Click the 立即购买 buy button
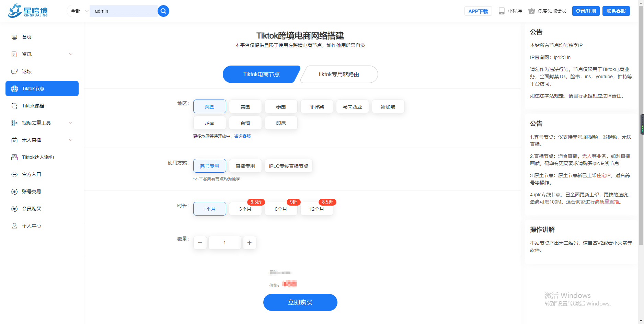644x324 pixels. [300, 302]
